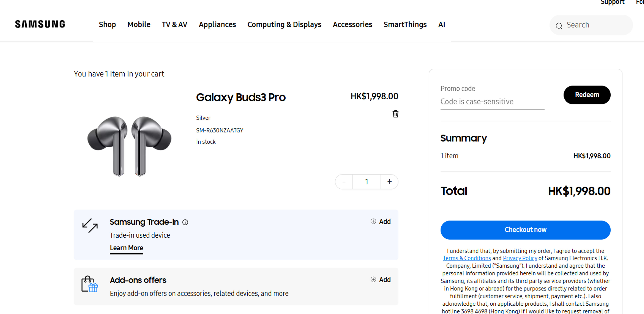Image resolution: width=644 pixels, height=314 pixels.
Task: Click the Add-ons offers heading
Action: click(x=138, y=280)
